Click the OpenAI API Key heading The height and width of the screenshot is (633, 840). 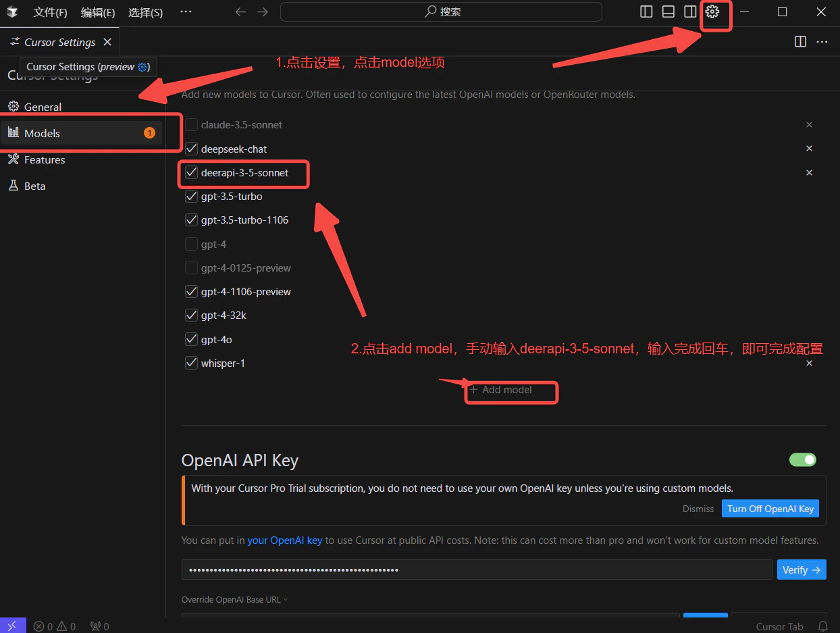[x=240, y=461]
